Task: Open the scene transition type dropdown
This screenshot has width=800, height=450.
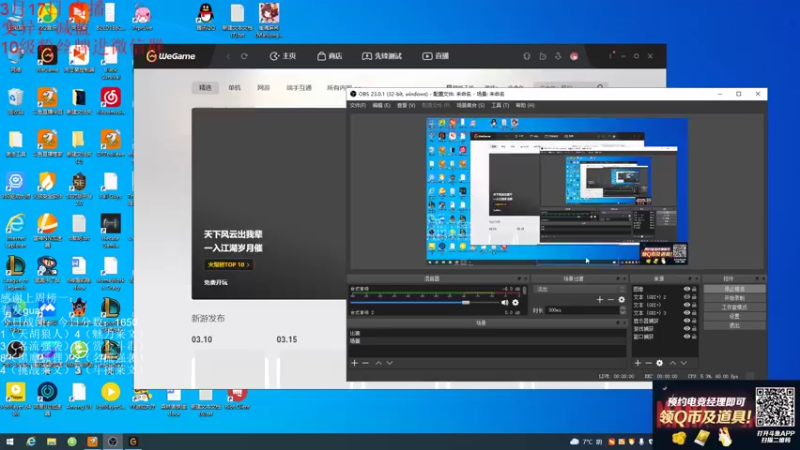Action: pyautogui.click(x=579, y=289)
